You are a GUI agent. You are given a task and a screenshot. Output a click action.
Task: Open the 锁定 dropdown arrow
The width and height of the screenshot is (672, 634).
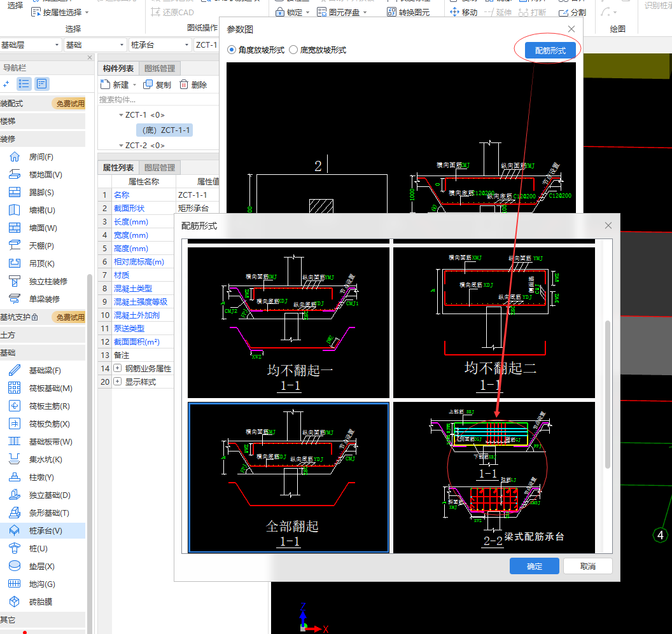[x=308, y=13]
